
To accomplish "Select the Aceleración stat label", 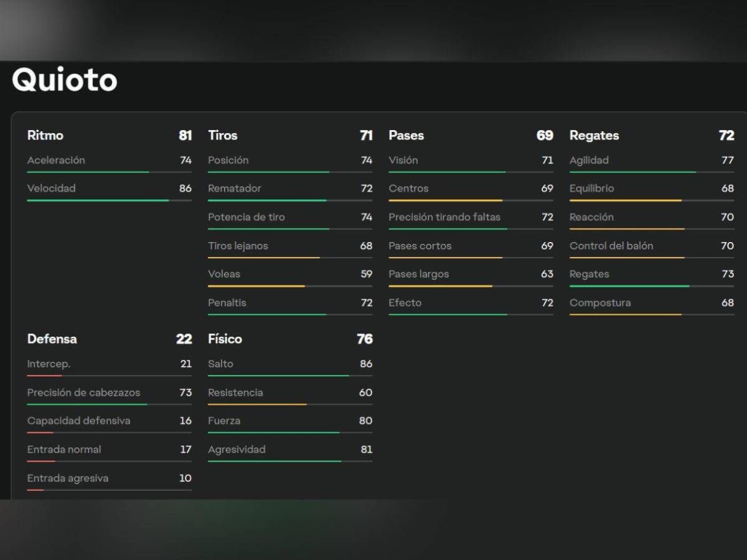I will tap(56, 160).
